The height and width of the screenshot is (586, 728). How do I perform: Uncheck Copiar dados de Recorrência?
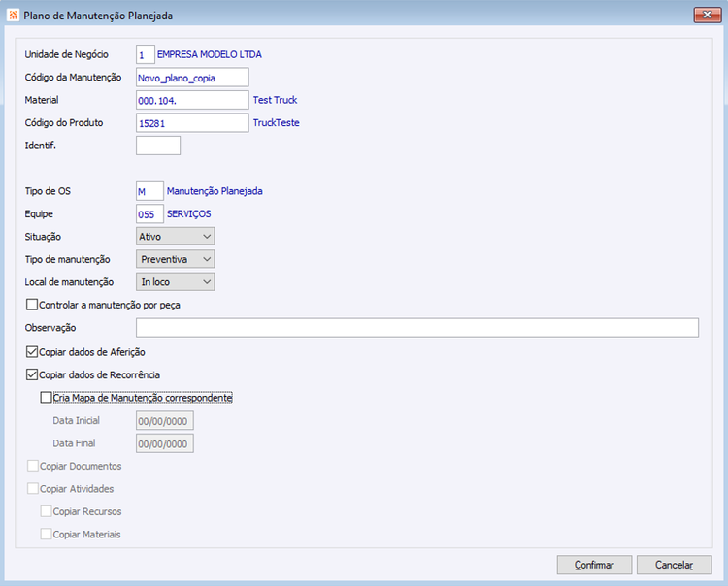32,374
